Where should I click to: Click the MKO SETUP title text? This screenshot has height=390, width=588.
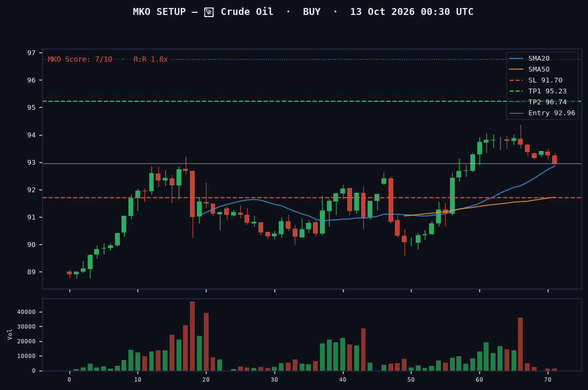pos(159,12)
